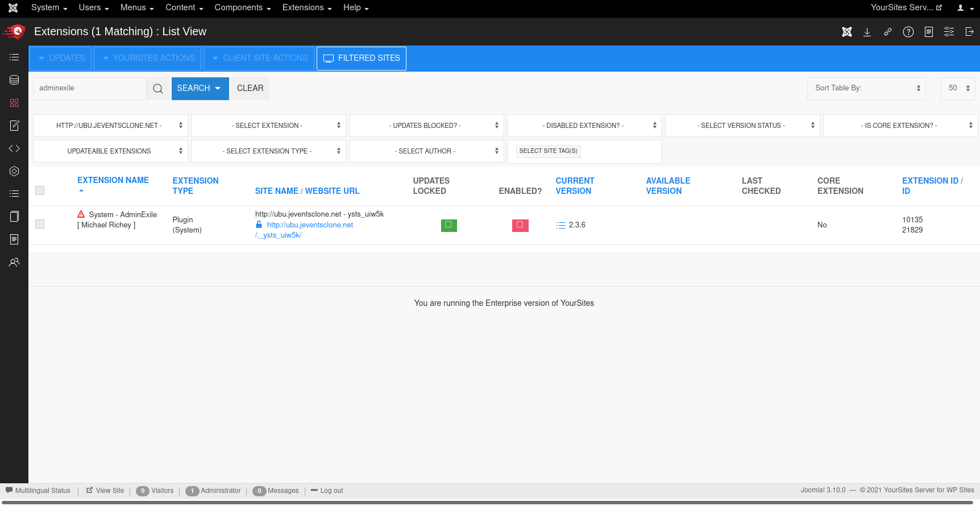
Task: Open the Sort Table By dropdown
Action: pyautogui.click(x=866, y=88)
